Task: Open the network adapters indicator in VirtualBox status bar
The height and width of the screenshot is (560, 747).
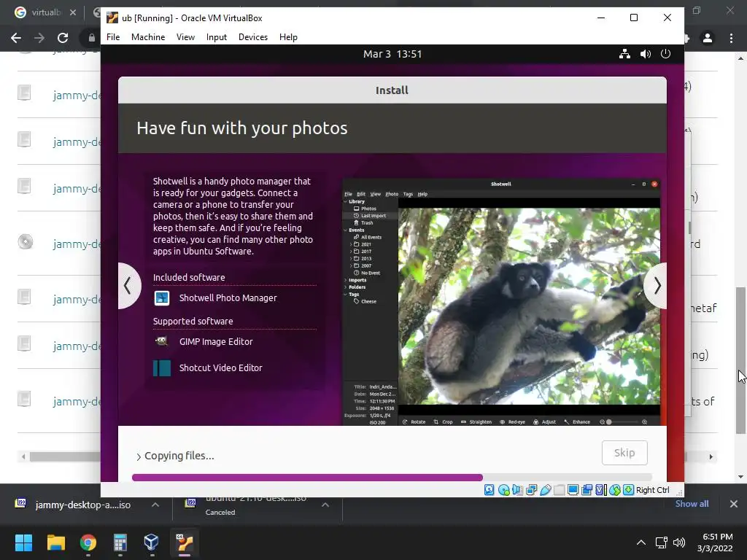Action: coord(531,490)
